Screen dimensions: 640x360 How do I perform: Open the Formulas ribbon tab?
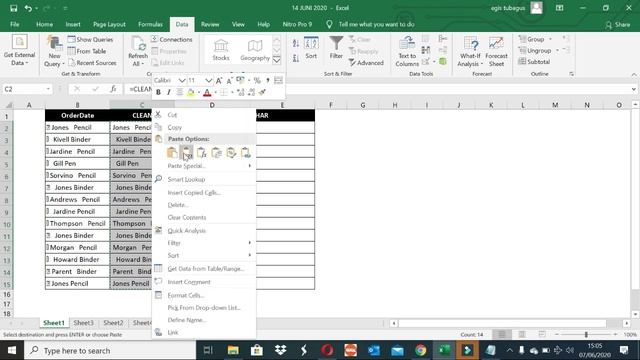pyautogui.click(x=150, y=24)
